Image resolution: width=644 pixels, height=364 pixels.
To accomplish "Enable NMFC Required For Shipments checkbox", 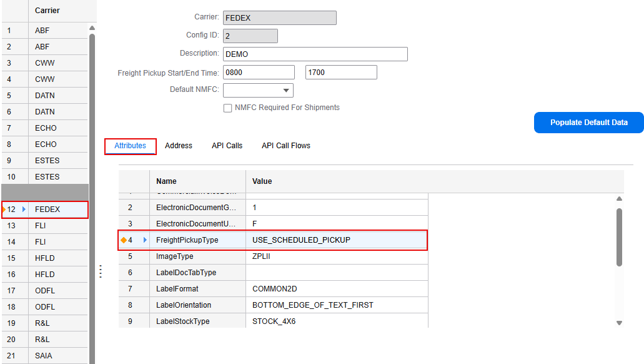I will 228,108.
